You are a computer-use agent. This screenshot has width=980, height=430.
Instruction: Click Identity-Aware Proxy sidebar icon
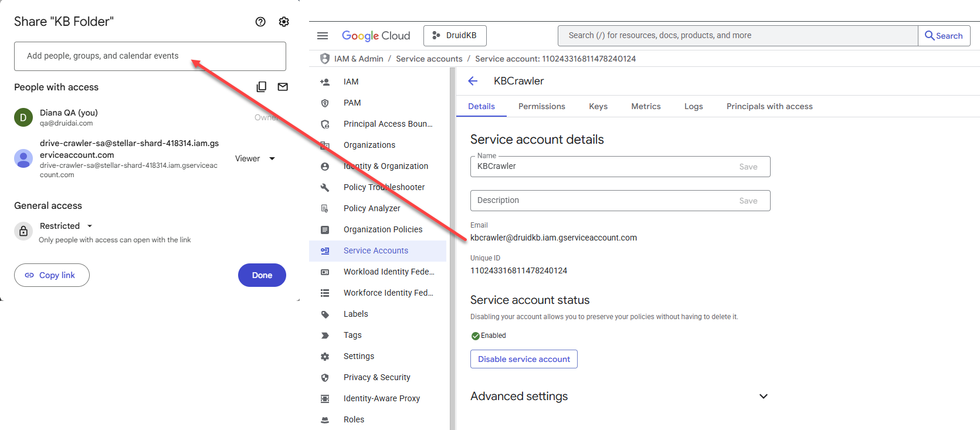coord(325,399)
